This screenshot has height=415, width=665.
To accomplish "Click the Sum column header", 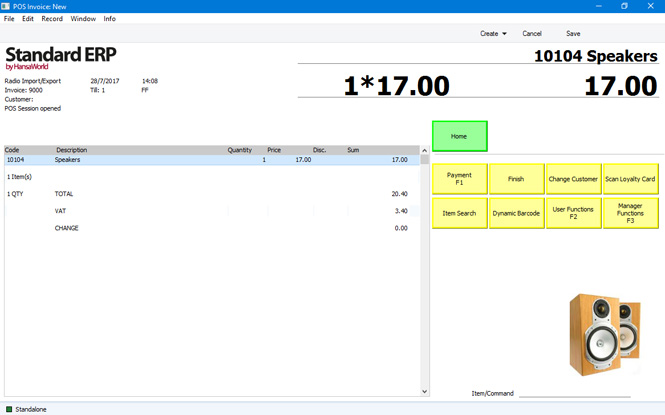I will pyautogui.click(x=353, y=150).
